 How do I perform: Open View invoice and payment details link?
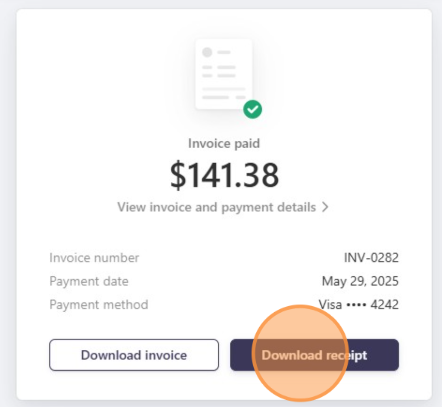tap(223, 207)
